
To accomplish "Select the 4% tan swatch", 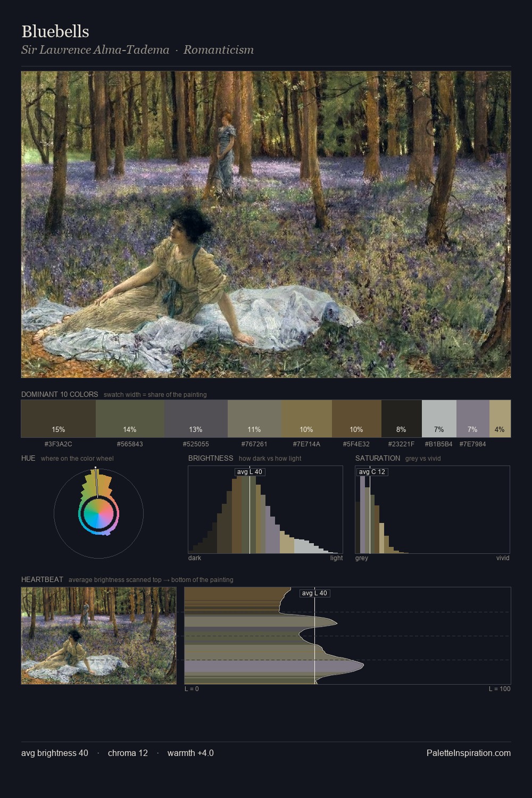I will (x=500, y=419).
